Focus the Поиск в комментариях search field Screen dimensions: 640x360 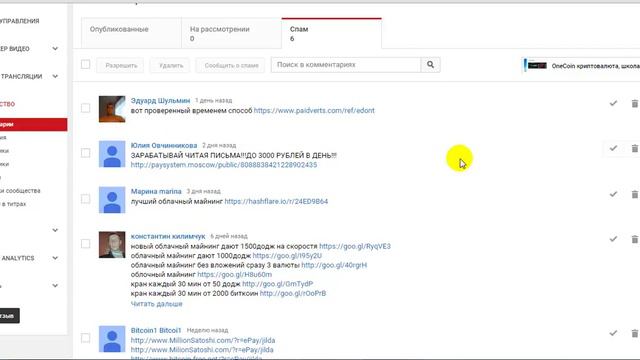(x=346, y=65)
